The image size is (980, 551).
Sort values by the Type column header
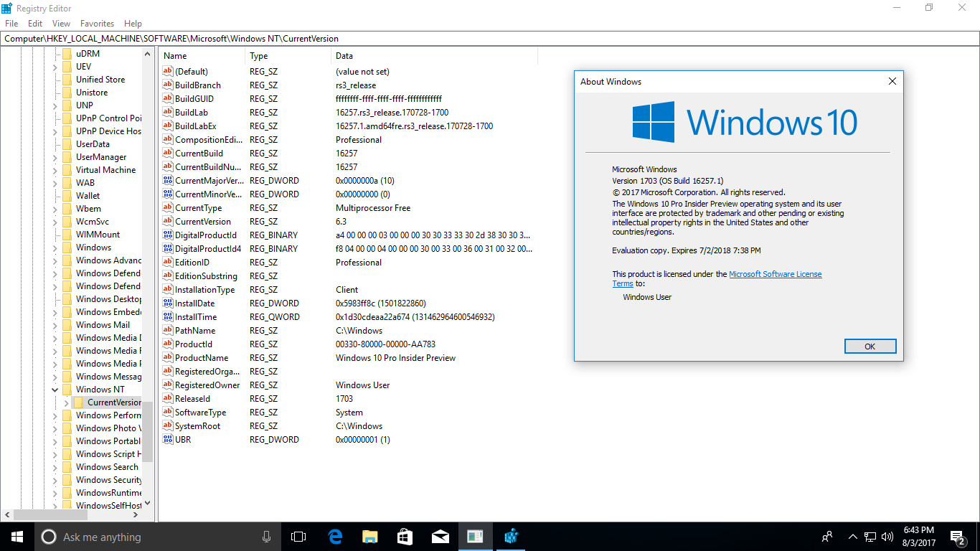[288, 56]
